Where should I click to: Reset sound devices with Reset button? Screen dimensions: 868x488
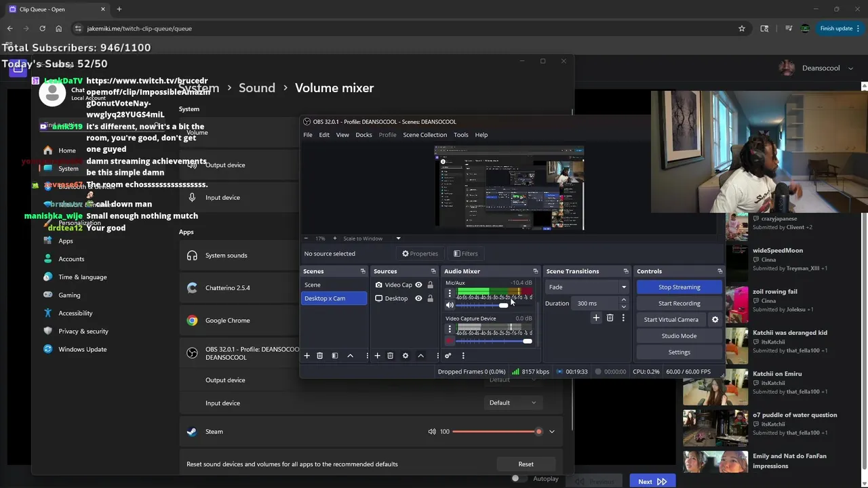coord(526,464)
